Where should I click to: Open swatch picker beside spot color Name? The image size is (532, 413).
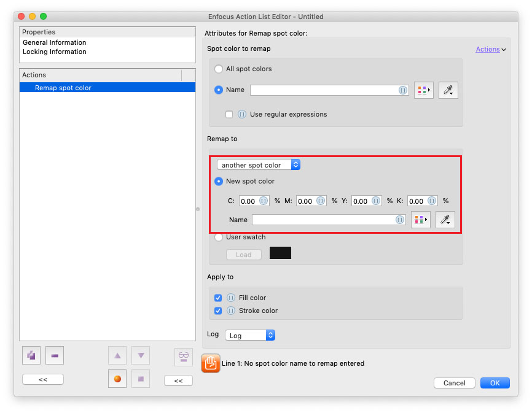coord(424,90)
